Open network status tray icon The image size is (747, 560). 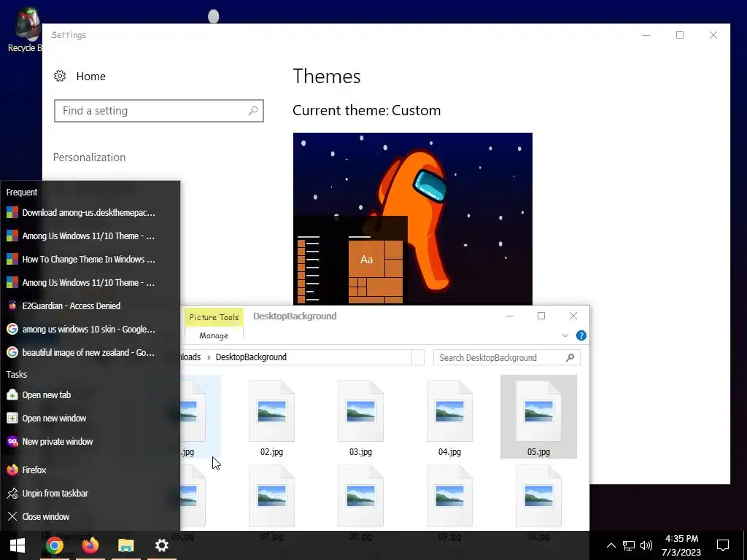pyautogui.click(x=628, y=545)
